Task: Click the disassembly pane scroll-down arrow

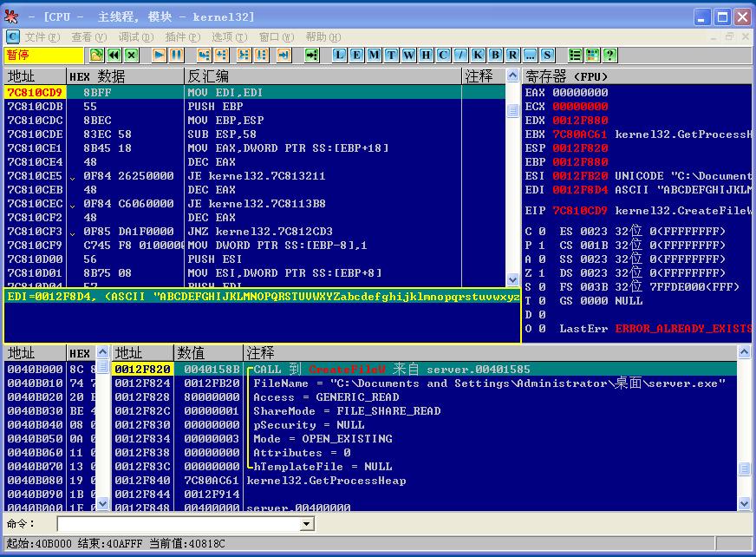Action: pos(512,279)
